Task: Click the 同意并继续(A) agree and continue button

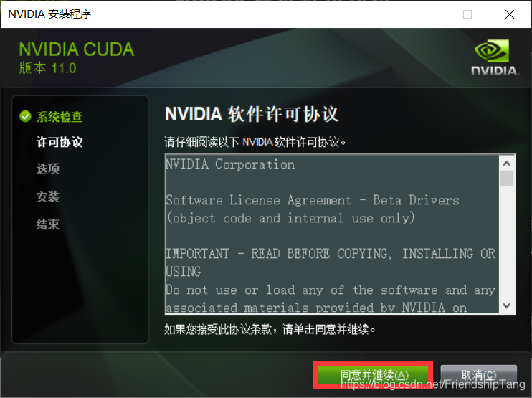Action: click(x=373, y=375)
